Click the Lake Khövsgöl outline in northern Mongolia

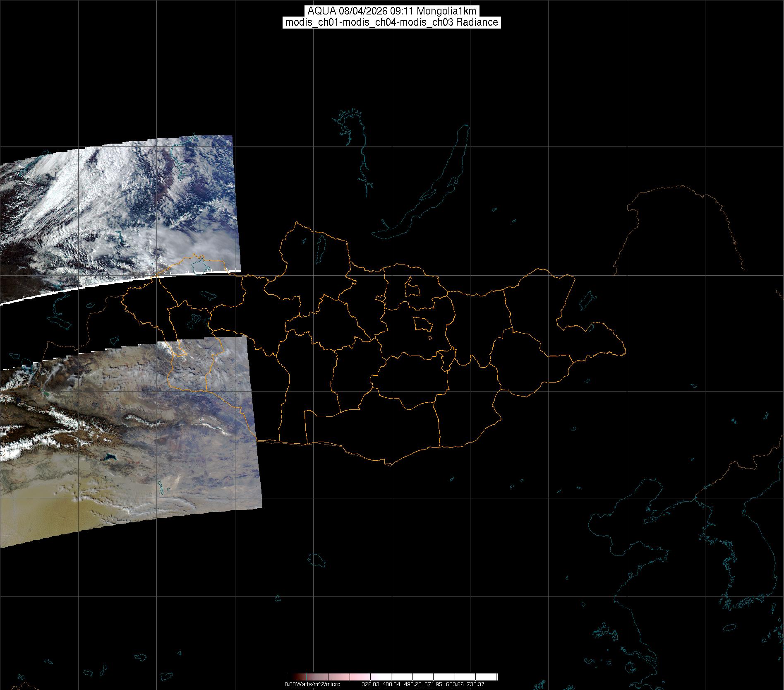click(321, 247)
